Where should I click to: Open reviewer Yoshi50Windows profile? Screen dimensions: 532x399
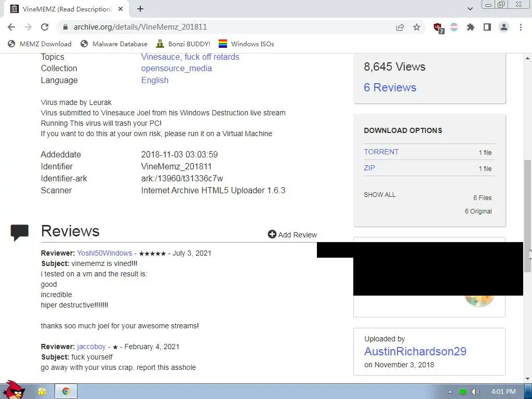(104, 253)
